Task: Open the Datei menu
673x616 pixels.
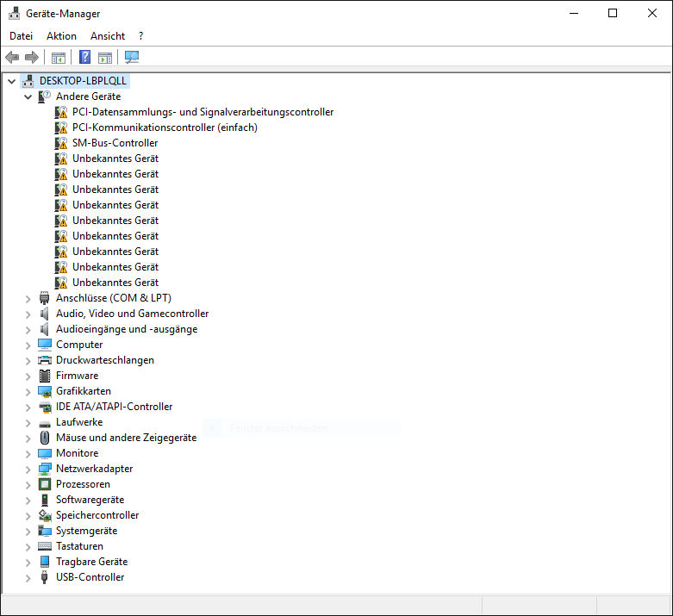Action: [21, 36]
